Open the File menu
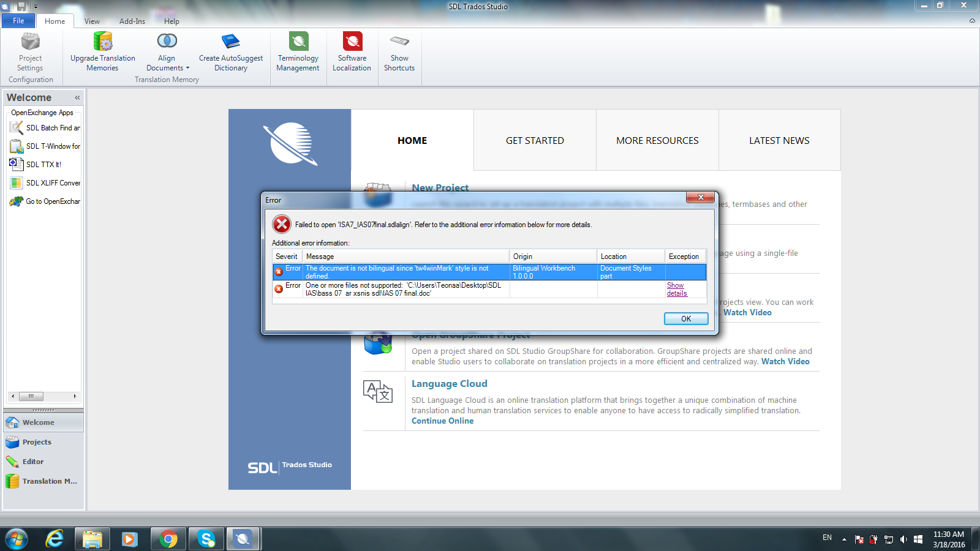The image size is (980, 551). click(x=18, y=21)
